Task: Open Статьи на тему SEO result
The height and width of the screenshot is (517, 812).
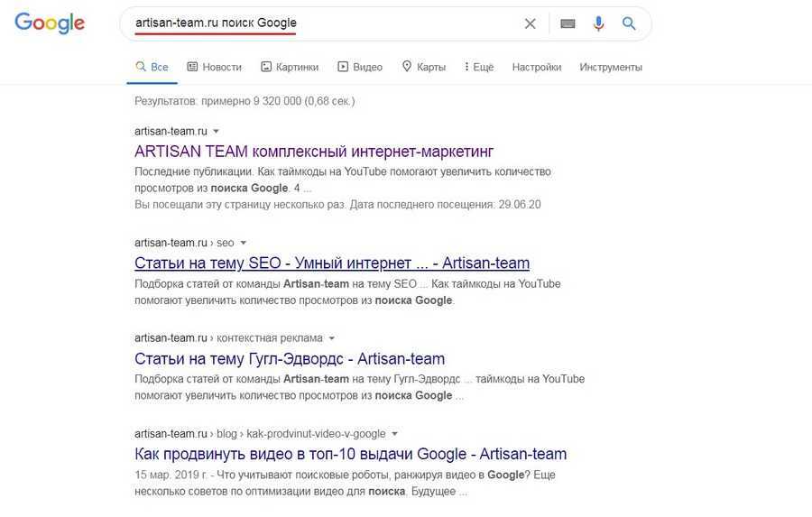Action: click(x=332, y=263)
